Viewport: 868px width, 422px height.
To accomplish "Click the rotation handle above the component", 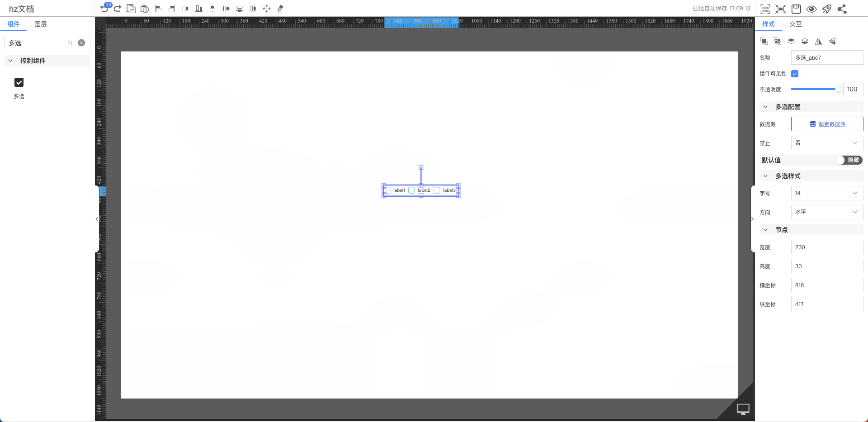I will (421, 167).
